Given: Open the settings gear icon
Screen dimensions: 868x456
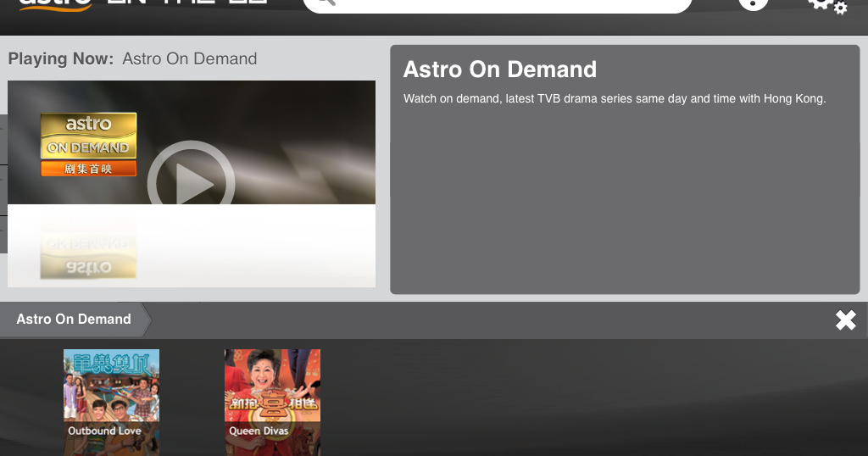Looking at the screenshot, I should 828,6.
